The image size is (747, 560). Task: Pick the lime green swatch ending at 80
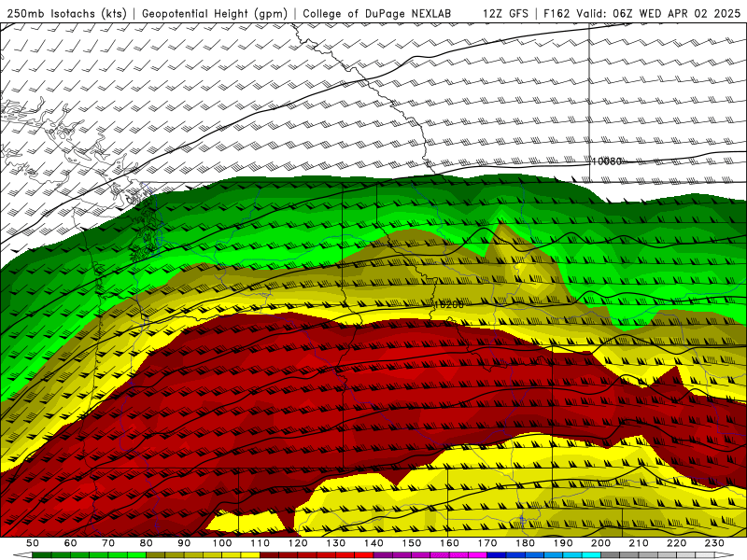(x=136, y=555)
